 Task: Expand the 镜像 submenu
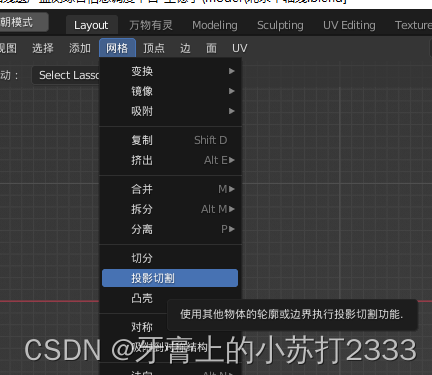coord(170,91)
